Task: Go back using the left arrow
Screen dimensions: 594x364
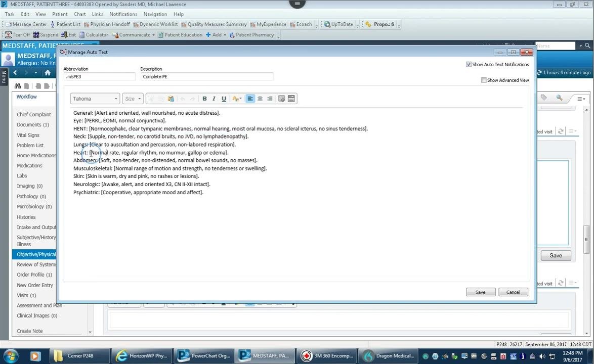Action: [x=15, y=73]
